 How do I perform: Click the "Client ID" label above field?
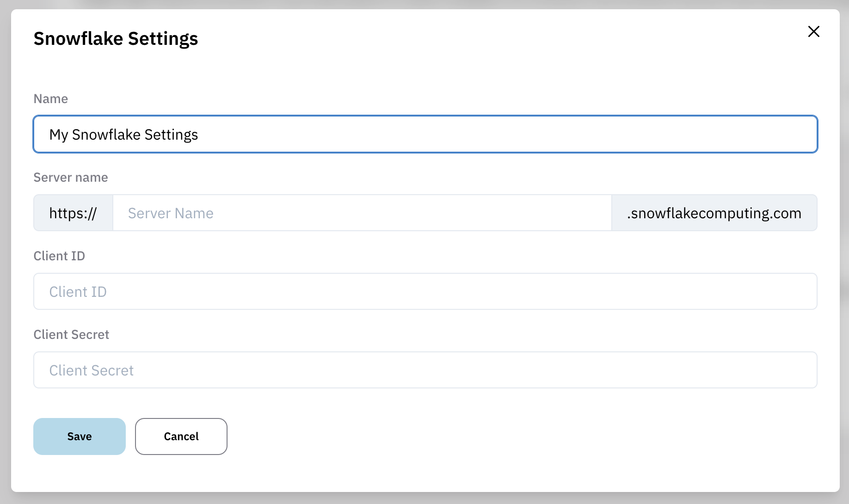[x=59, y=256]
